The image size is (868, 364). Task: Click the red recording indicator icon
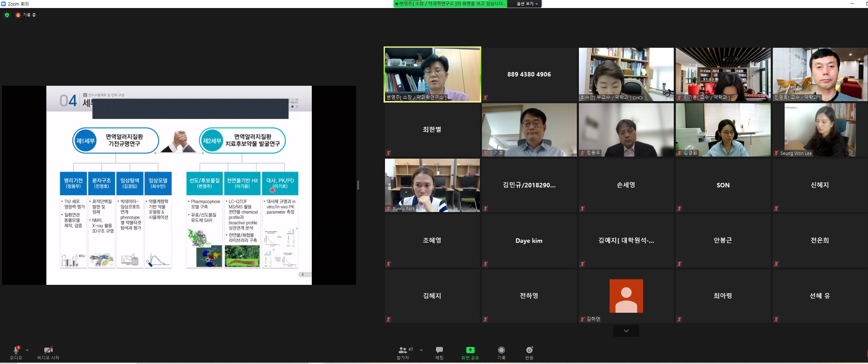point(18,15)
